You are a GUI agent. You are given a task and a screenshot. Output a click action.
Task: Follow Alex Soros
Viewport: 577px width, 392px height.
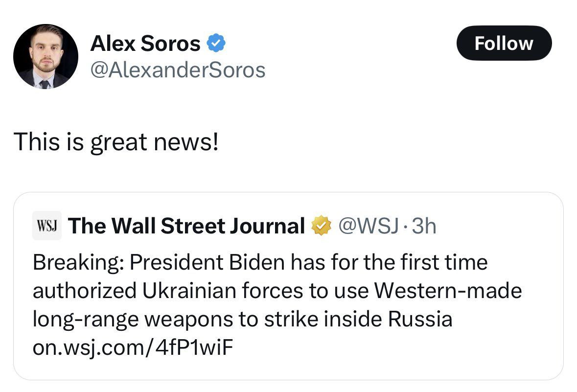point(504,43)
